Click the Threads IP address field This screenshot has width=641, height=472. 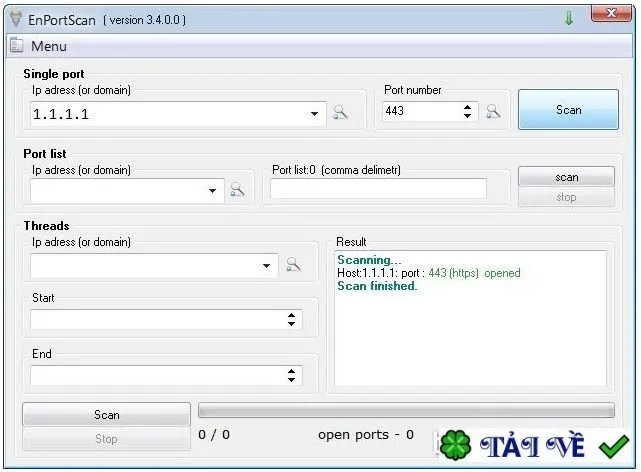tap(155, 266)
